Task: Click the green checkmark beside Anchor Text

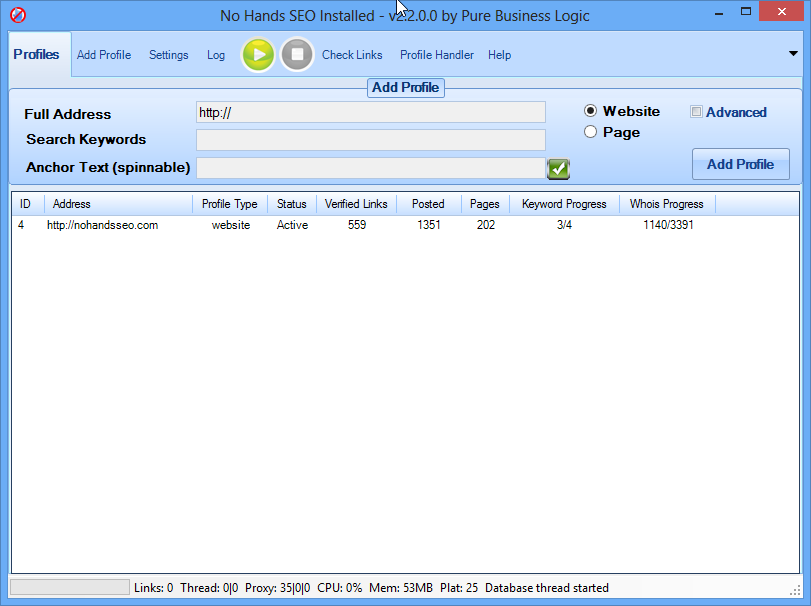Action: coord(558,169)
